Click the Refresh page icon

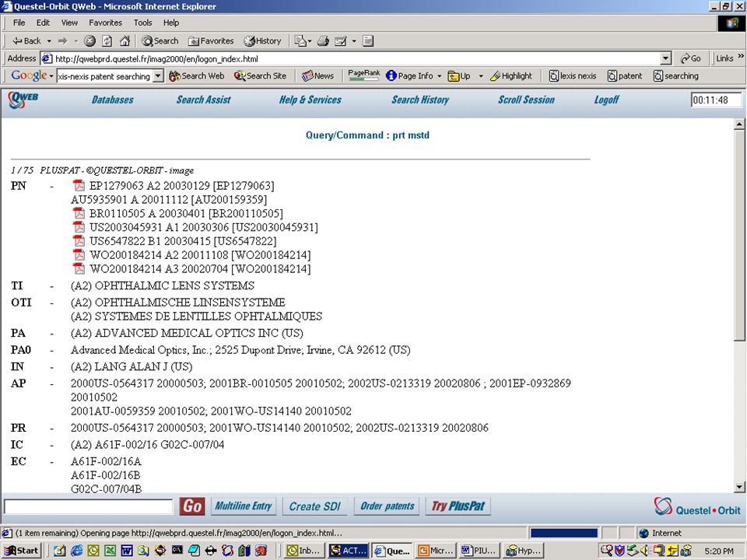[107, 41]
